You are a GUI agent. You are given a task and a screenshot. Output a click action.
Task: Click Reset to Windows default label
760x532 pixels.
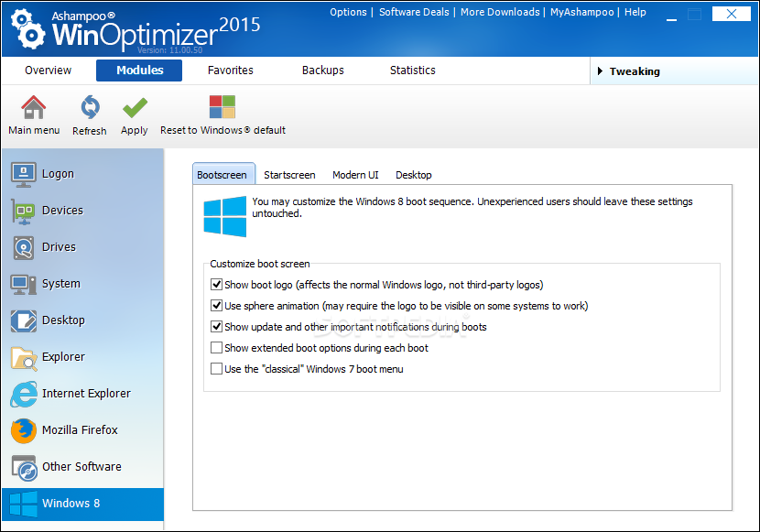click(223, 130)
